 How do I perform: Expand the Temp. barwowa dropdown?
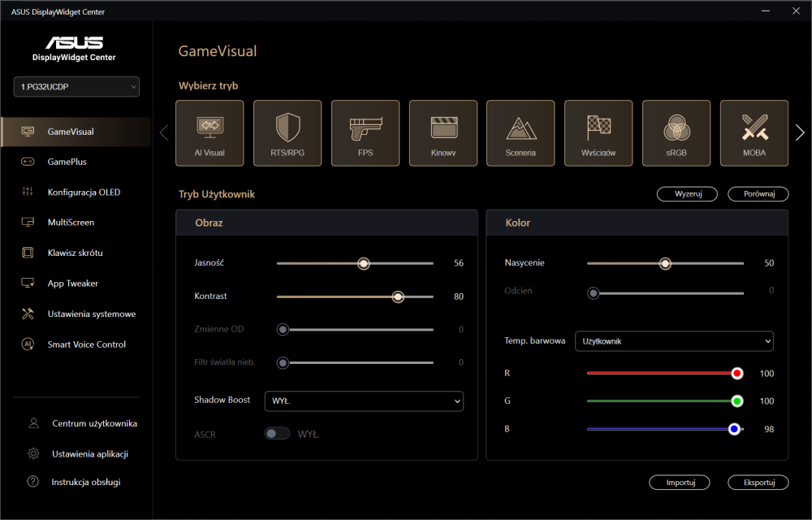[674, 341]
